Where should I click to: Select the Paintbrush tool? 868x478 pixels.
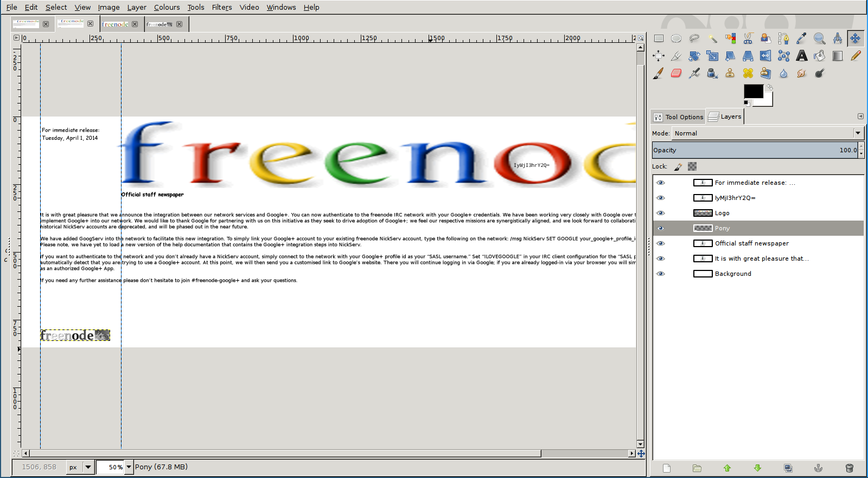click(x=659, y=73)
